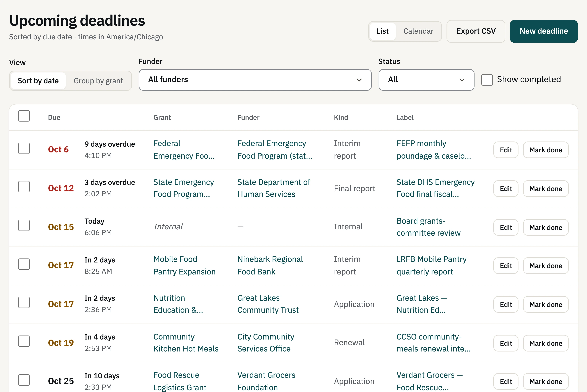Select the List view tab
The height and width of the screenshot is (392, 587).
[382, 31]
